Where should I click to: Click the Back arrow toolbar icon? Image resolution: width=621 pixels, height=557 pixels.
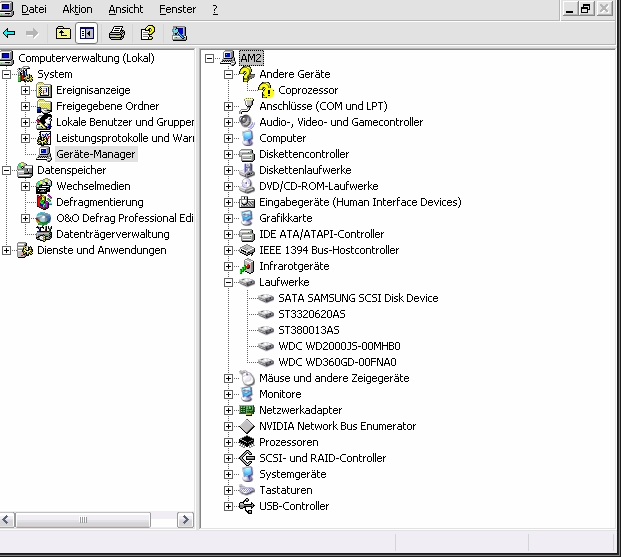click(9, 33)
